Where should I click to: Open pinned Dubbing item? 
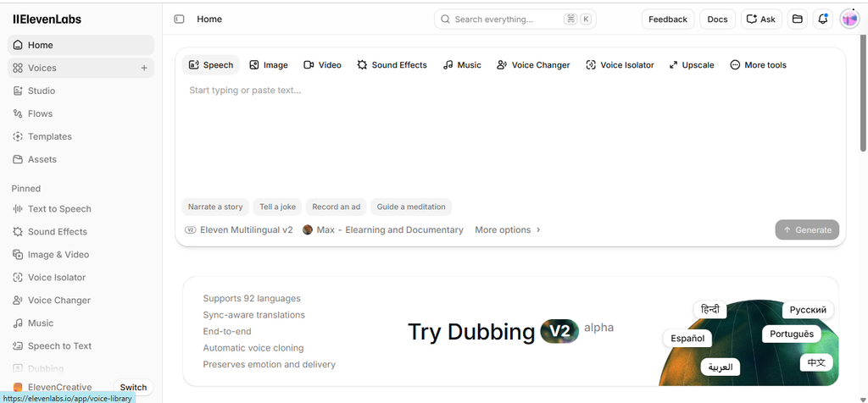[x=81, y=368]
